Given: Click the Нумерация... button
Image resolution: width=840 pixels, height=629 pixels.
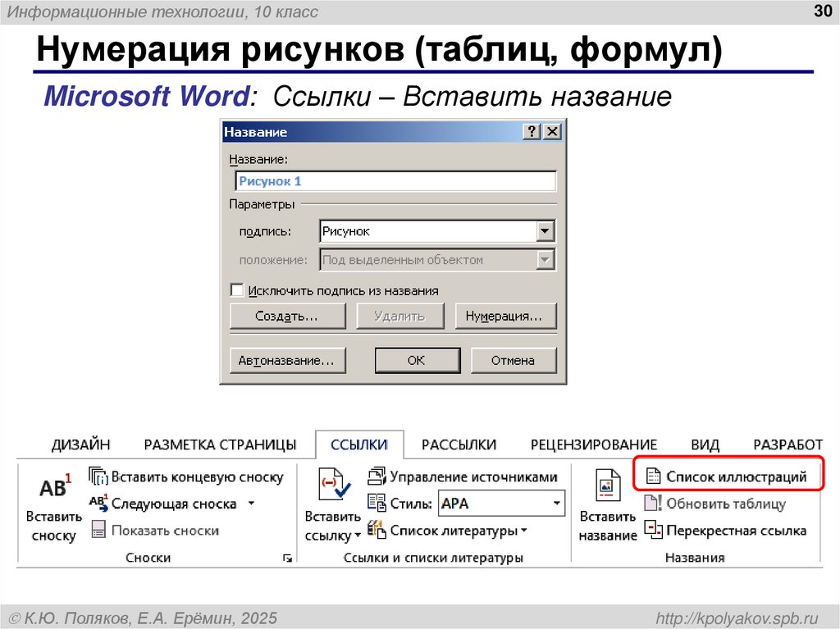Looking at the screenshot, I should tap(505, 316).
